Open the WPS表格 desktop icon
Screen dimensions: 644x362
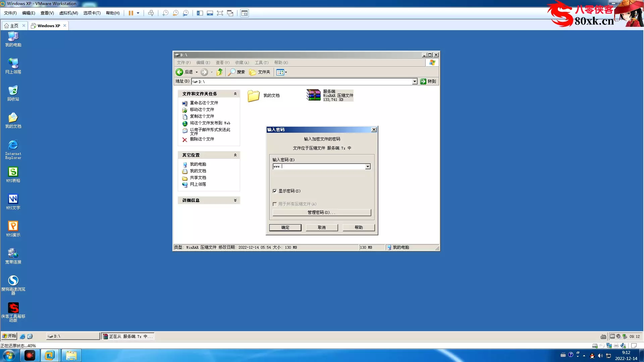coord(13,172)
